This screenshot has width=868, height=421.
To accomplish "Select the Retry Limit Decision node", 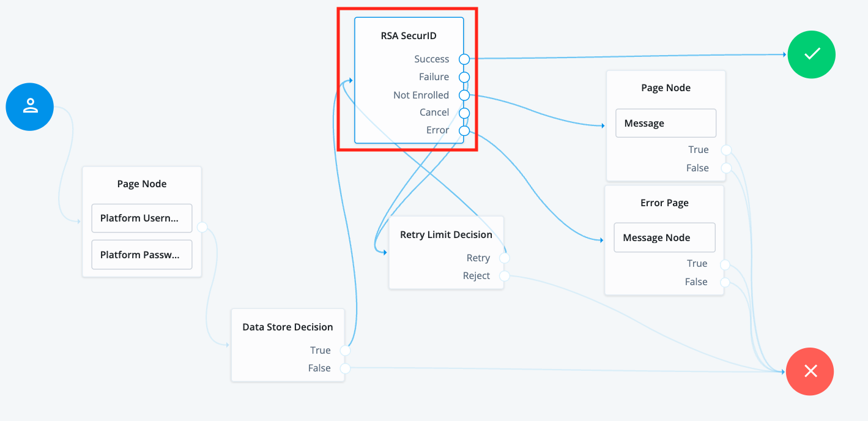I will click(x=446, y=235).
